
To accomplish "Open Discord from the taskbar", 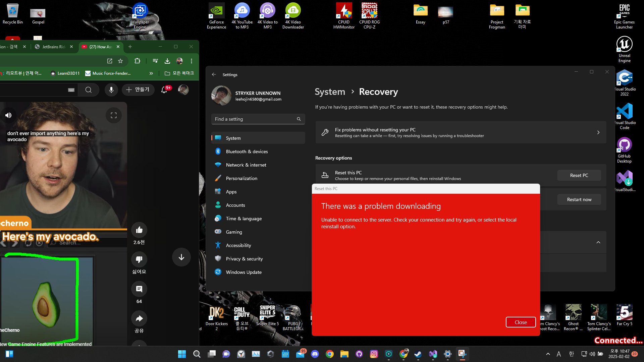I will (315, 354).
